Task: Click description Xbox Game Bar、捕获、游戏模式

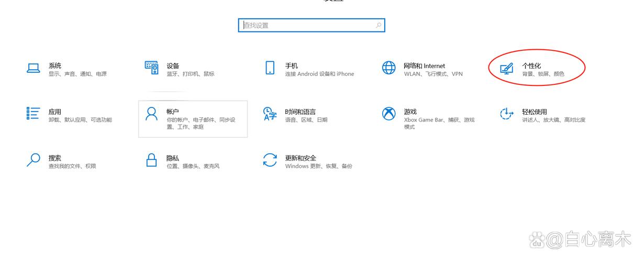Action: coord(439,123)
